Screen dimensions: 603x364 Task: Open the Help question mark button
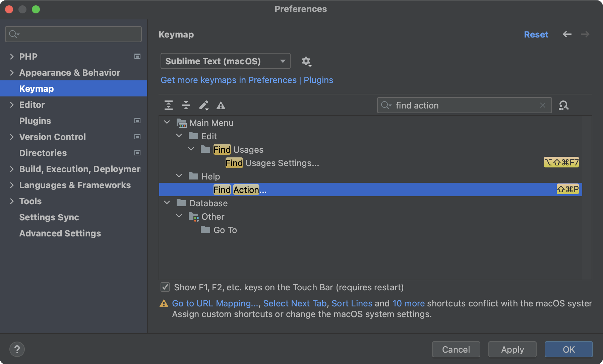pos(17,349)
